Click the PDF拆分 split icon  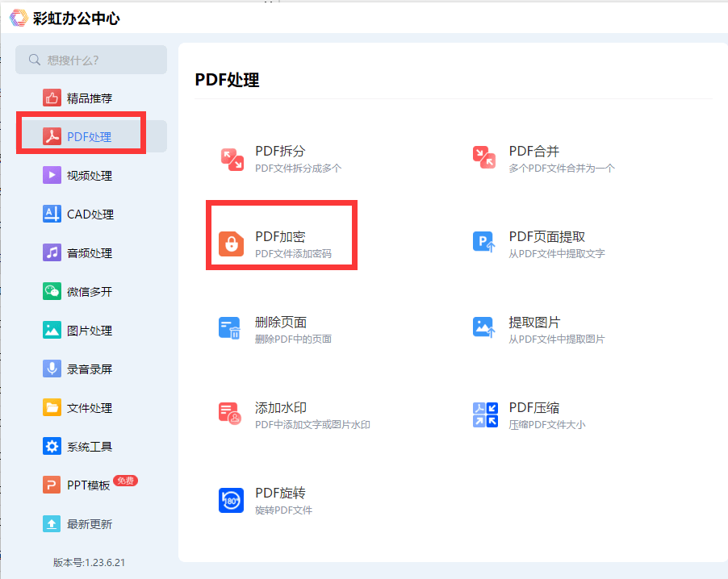click(232, 159)
